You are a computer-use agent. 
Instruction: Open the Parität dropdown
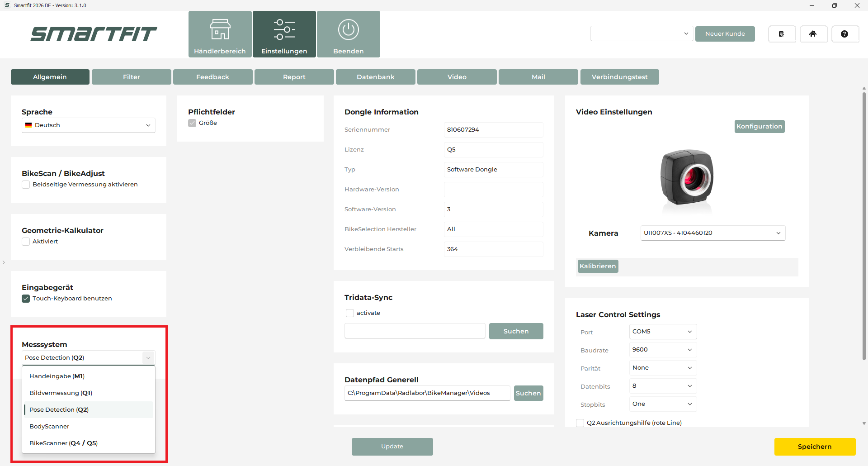(663, 368)
